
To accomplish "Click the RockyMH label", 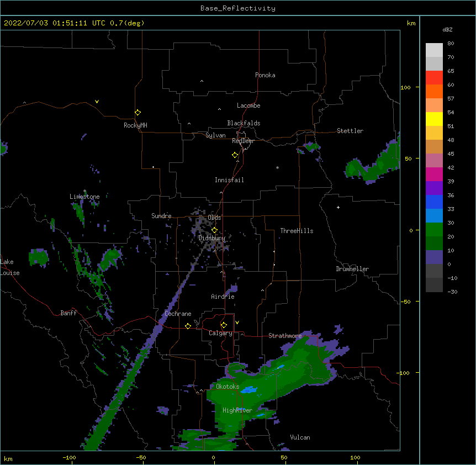I will (135, 125).
